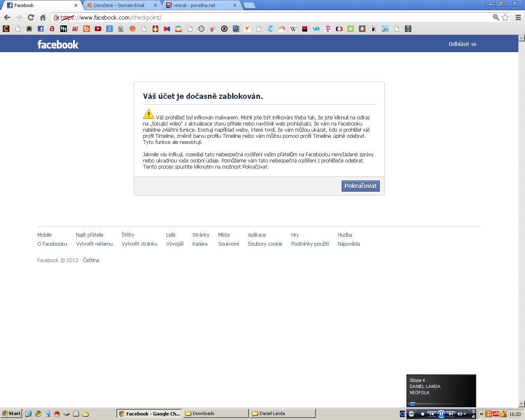The height and width of the screenshot is (420, 525).
Task: Open the Nápověda footer link
Action: point(349,244)
